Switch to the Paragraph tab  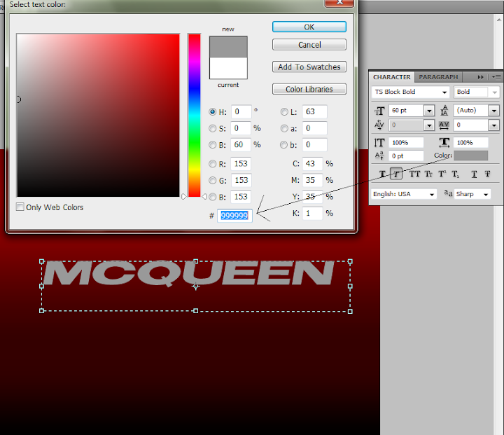click(438, 77)
